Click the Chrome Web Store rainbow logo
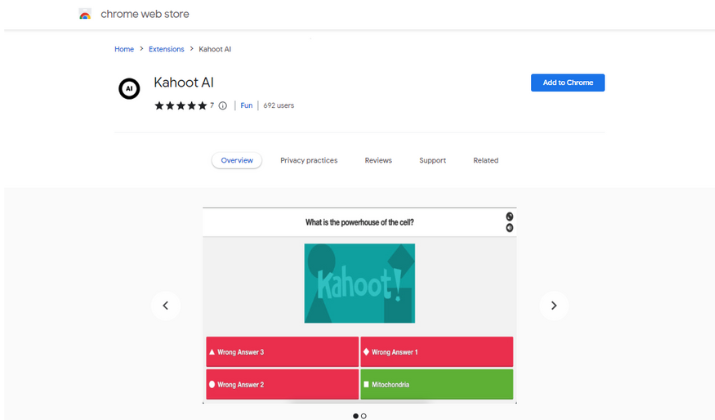This screenshot has width=715, height=420. tap(85, 14)
